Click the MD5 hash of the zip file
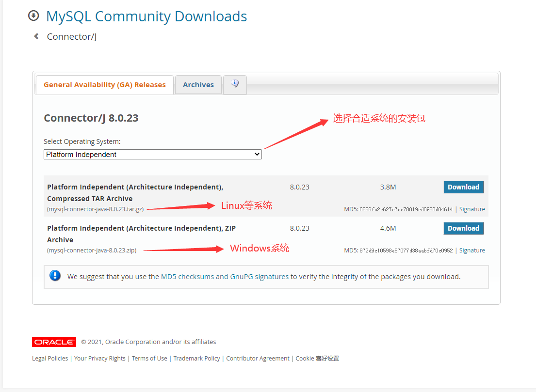Image resolution: width=536 pixels, height=392 pixels. click(406, 251)
